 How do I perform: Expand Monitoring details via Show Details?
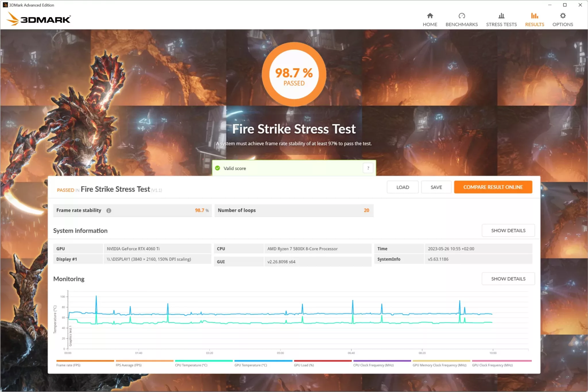point(508,279)
